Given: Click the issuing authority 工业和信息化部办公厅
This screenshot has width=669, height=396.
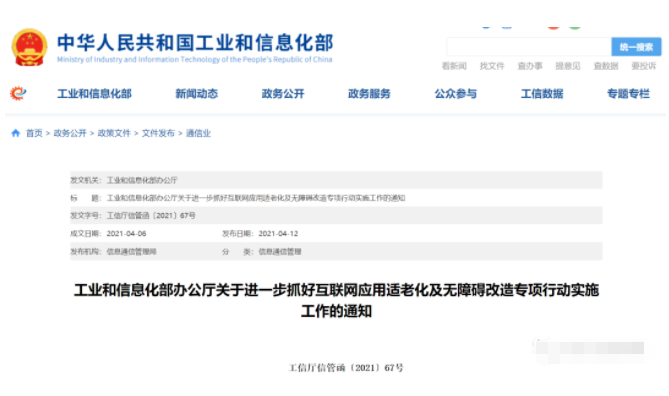Looking at the screenshot, I should [x=142, y=180].
